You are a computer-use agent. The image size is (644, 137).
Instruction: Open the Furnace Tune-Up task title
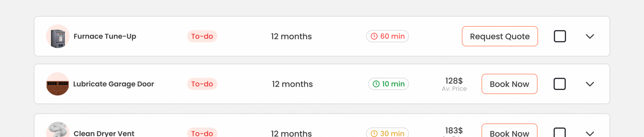[x=105, y=36]
